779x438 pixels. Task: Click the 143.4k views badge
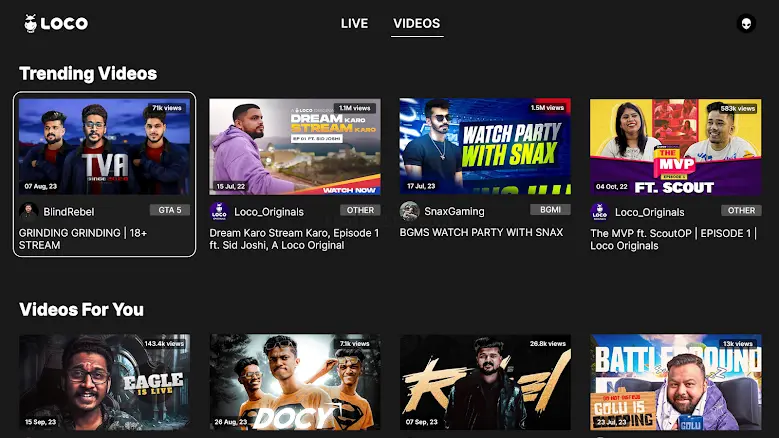pyautogui.click(x=164, y=344)
